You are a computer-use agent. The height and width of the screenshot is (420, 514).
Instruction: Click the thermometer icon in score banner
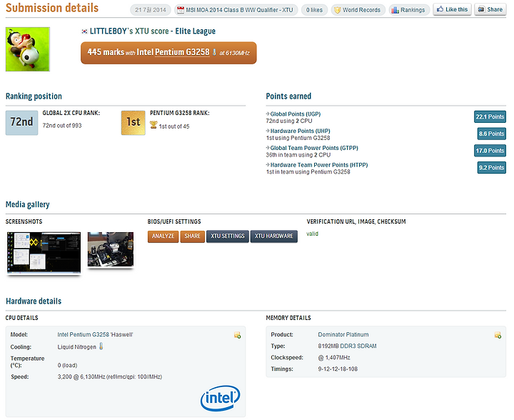(214, 52)
